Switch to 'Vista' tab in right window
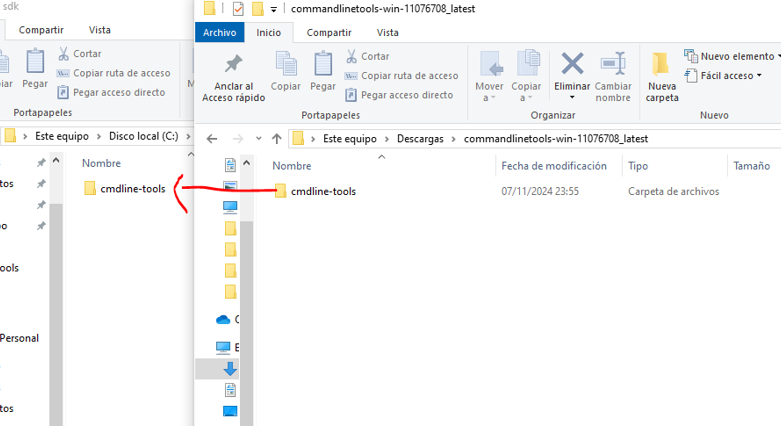Viewport: 781px width, 426px height. click(x=387, y=32)
